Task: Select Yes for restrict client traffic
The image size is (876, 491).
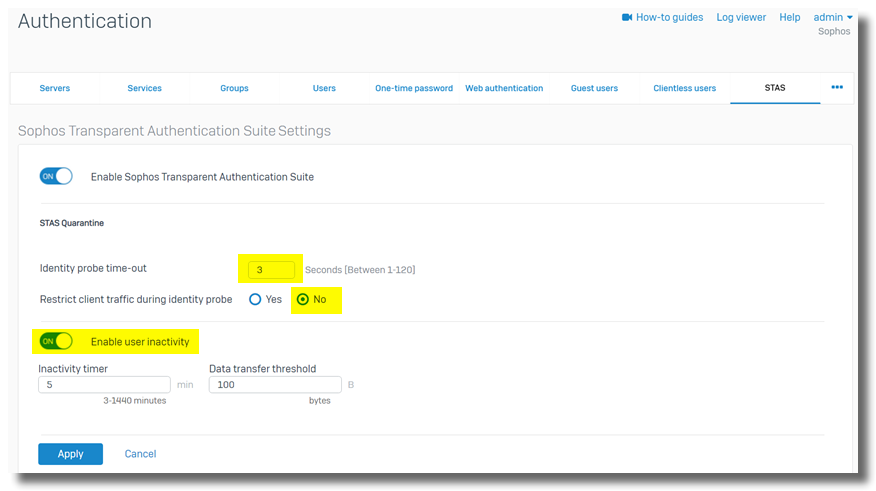Action: pos(255,299)
